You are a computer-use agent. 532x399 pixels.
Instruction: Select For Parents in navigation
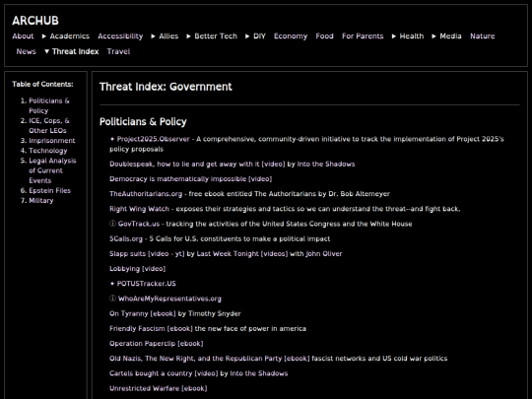click(363, 36)
